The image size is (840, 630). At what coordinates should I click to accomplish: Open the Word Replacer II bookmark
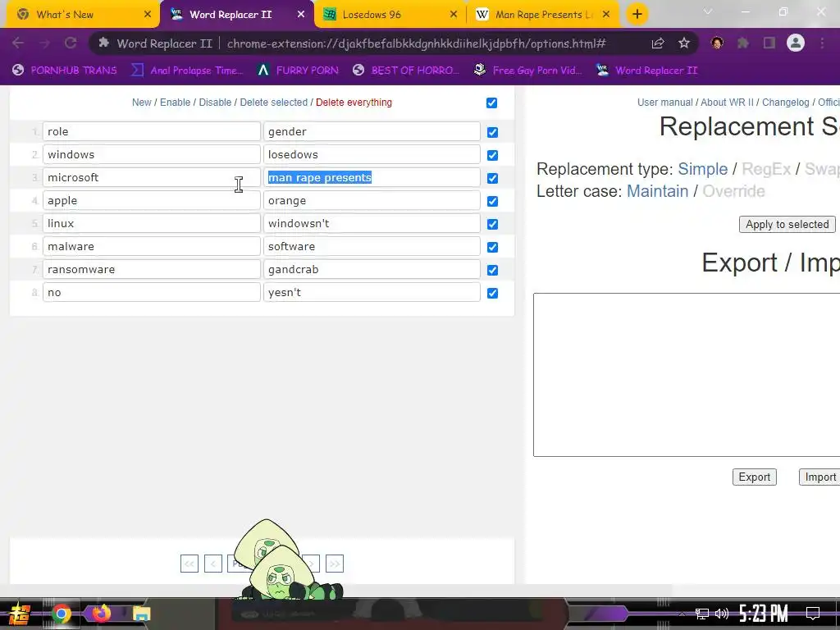(648, 71)
